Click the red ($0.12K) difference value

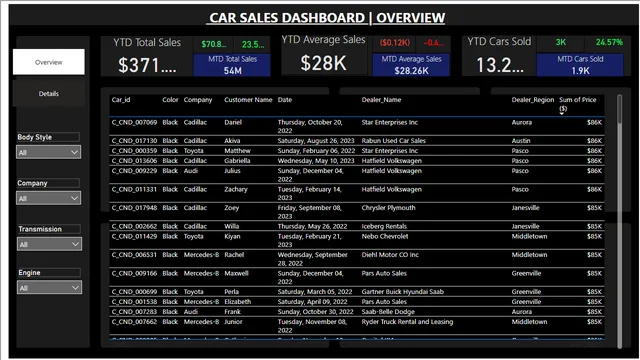[395, 42]
